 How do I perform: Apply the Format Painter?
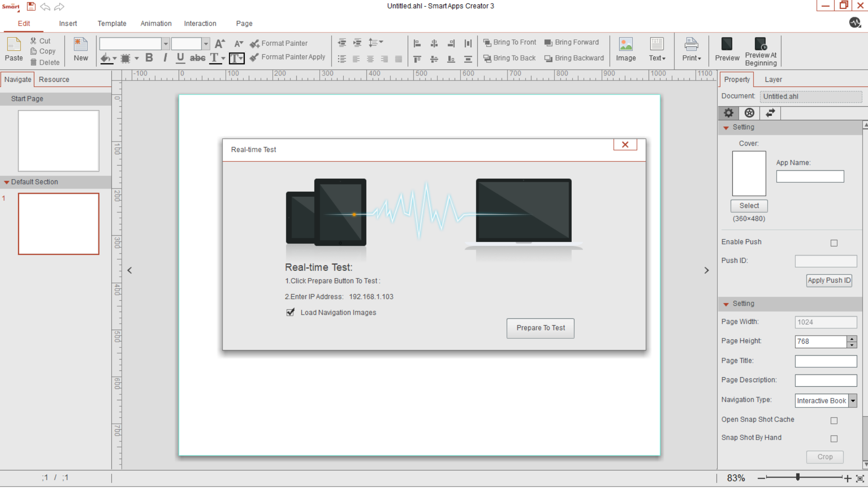[x=279, y=43]
